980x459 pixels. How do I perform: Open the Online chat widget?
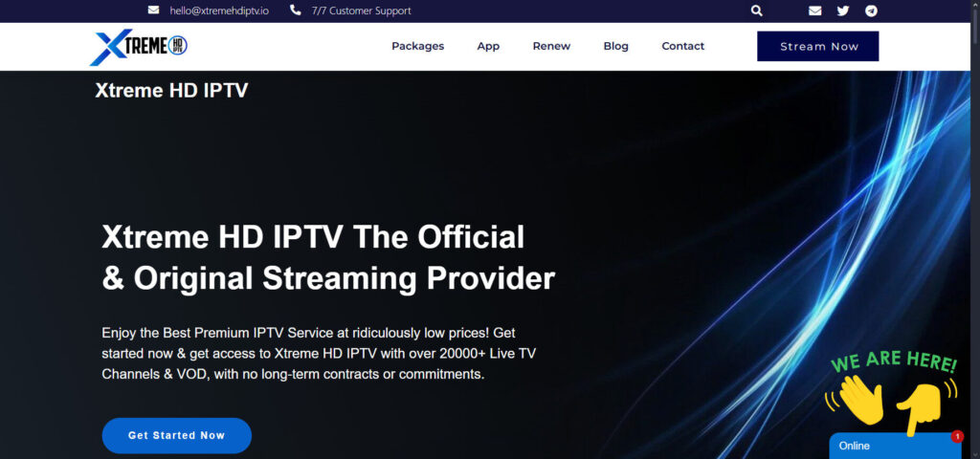pyautogui.click(x=895, y=446)
